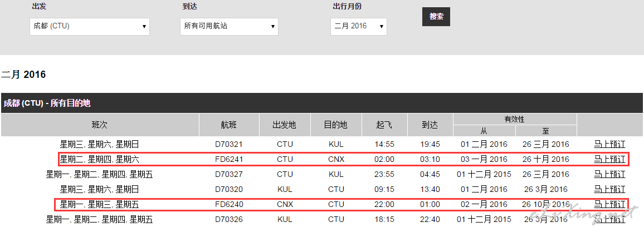Click the 有效性 column header
644x232 pixels.
514,119
